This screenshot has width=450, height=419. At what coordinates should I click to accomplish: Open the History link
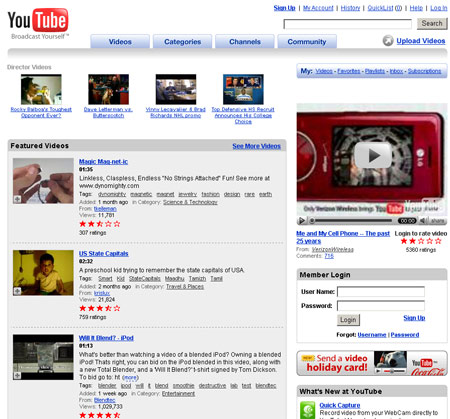tap(350, 8)
